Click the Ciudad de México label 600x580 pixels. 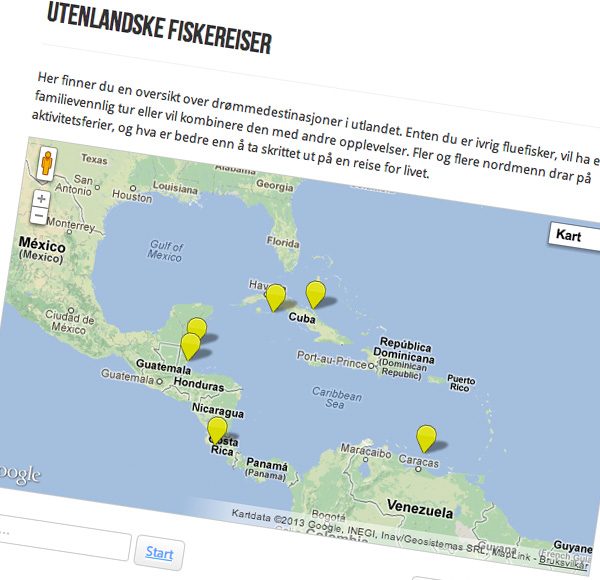pos(69,322)
